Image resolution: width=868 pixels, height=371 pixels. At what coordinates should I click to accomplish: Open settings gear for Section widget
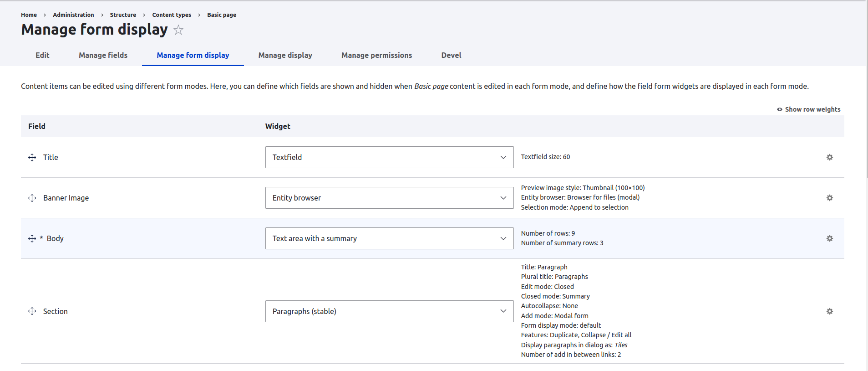click(x=829, y=311)
